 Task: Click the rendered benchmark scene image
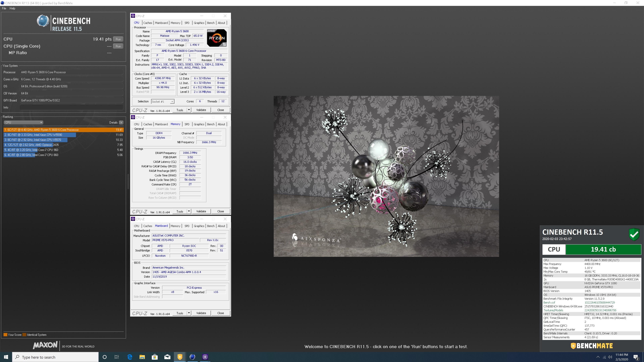[386, 176]
